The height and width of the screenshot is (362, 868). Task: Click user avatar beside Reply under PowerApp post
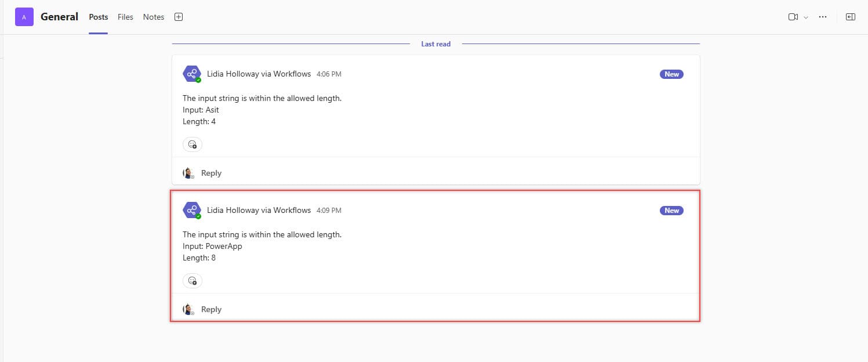click(188, 309)
